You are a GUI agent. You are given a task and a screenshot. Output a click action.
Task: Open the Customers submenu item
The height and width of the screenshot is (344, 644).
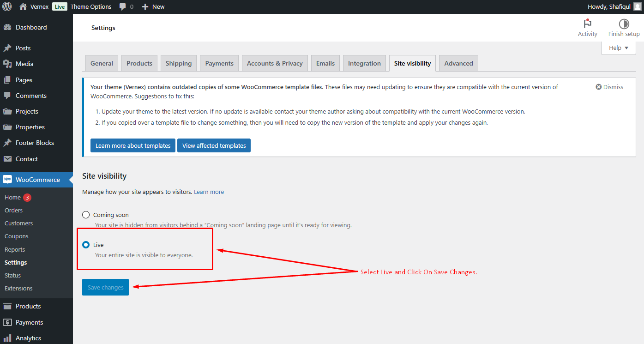tap(18, 223)
